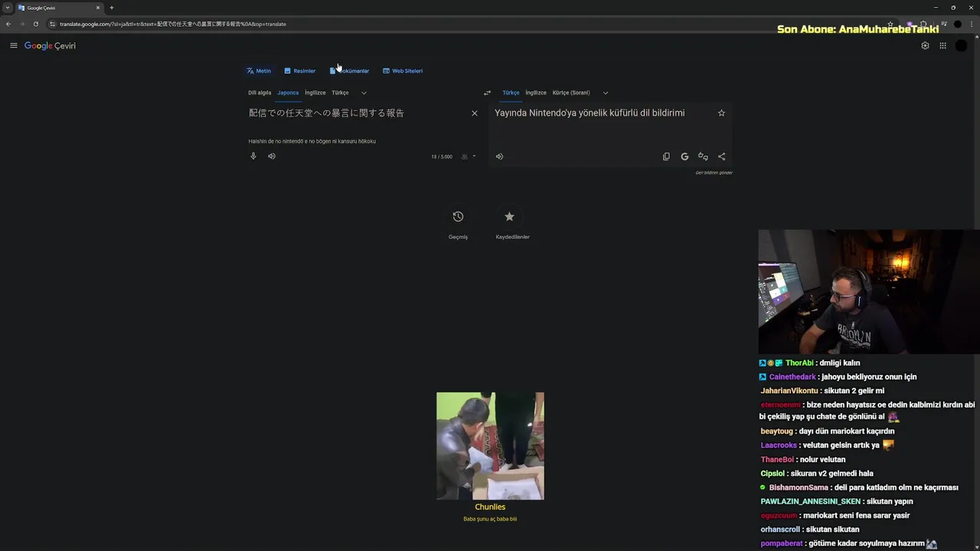Go back in browser history
The image size is (980, 551).
8,24
